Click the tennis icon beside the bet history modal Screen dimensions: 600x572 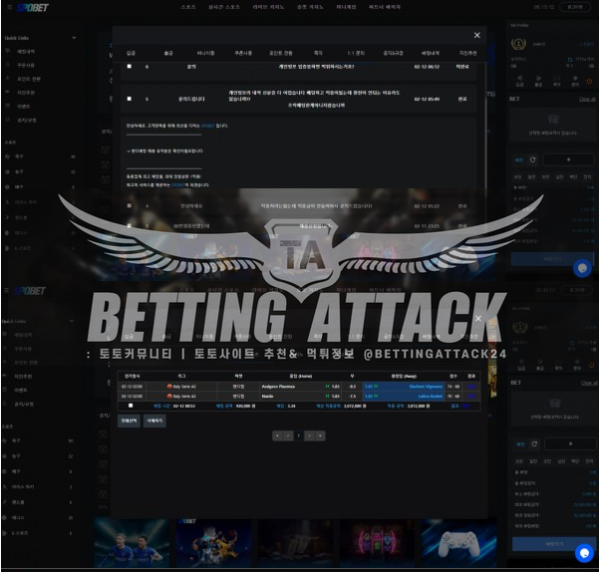(x=6, y=517)
